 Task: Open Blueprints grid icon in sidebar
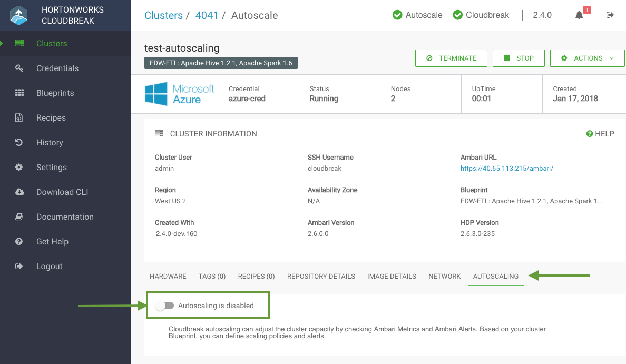click(x=19, y=93)
